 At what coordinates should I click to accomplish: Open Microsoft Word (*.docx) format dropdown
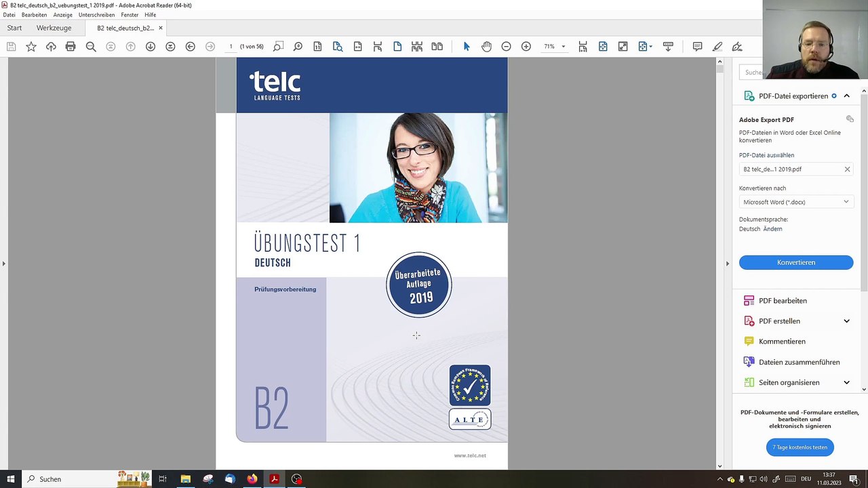click(x=796, y=202)
